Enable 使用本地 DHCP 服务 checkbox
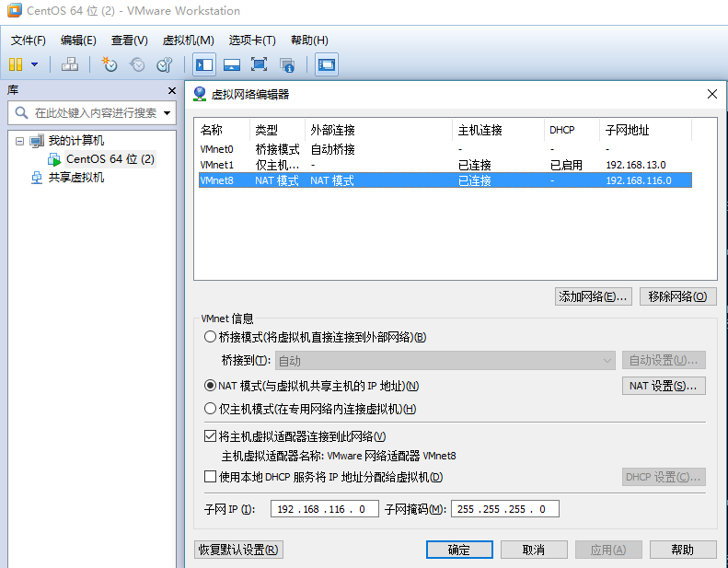Image resolution: width=728 pixels, height=568 pixels. point(211,477)
